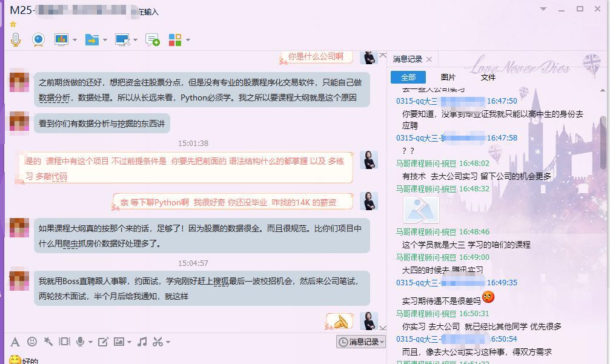Click the music note icon
Image resolution: width=610 pixels, height=364 pixels.
pyautogui.click(x=142, y=342)
